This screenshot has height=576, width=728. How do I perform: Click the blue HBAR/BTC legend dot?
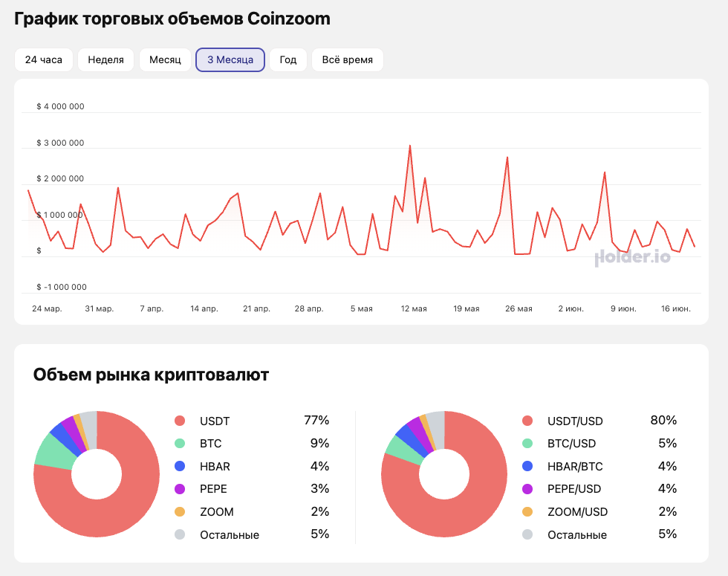tap(527, 467)
